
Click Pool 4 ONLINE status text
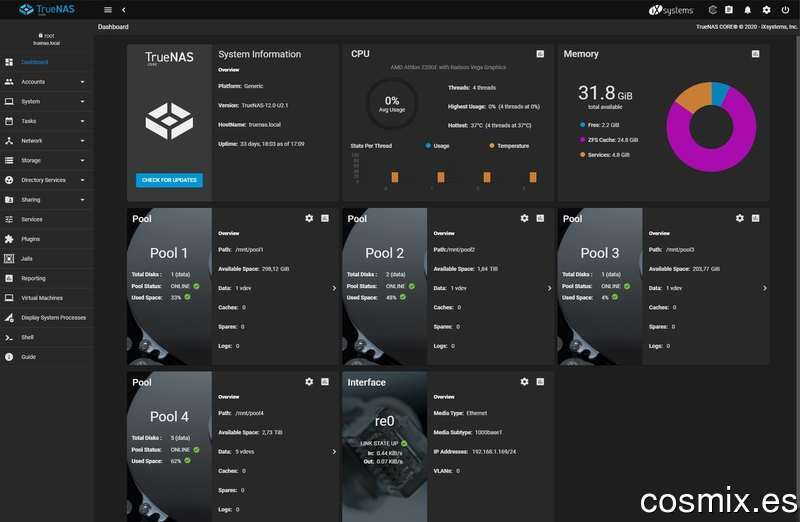point(180,450)
